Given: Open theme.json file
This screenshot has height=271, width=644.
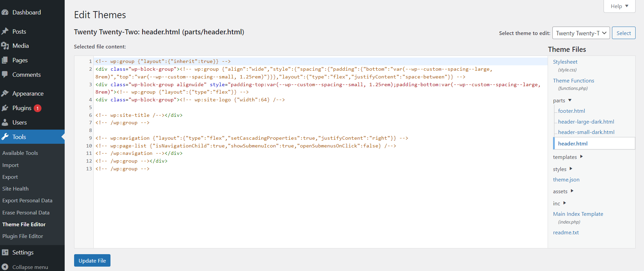Looking at the screenshot, I should point(566,179).
